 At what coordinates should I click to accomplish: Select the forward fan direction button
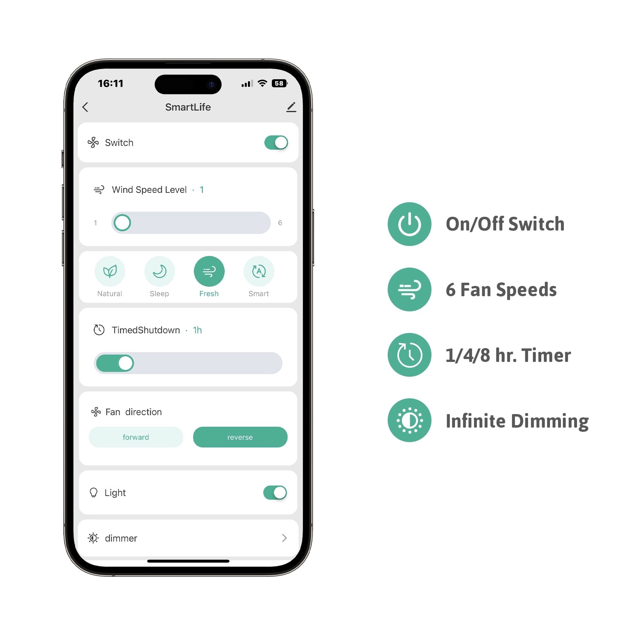pyautogui.click(x=136, y=438)
